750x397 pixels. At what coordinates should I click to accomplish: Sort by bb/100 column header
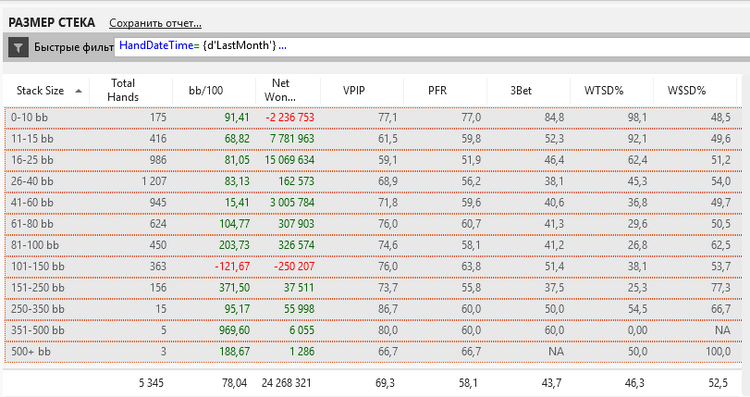pos(214,90)
